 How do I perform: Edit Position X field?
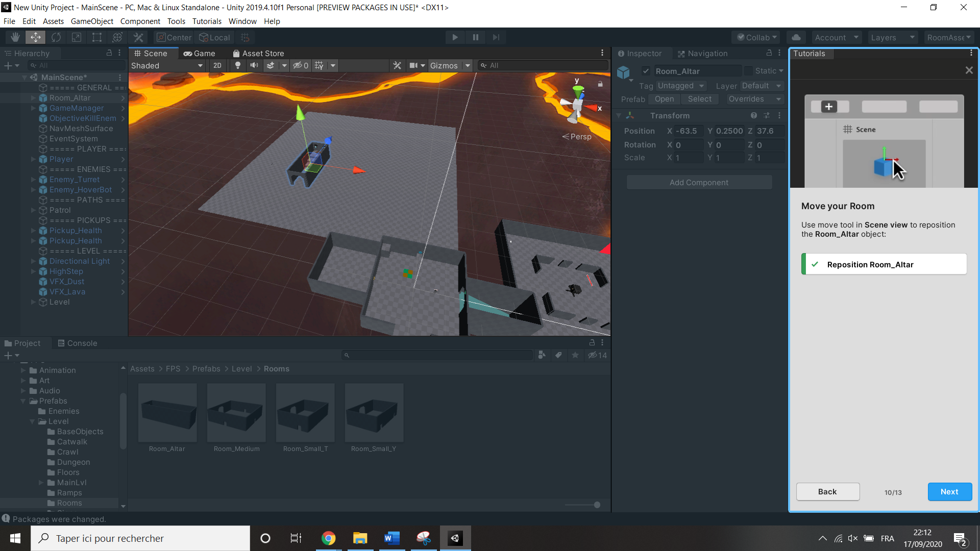pyautogui.click(x=689, y=131)
